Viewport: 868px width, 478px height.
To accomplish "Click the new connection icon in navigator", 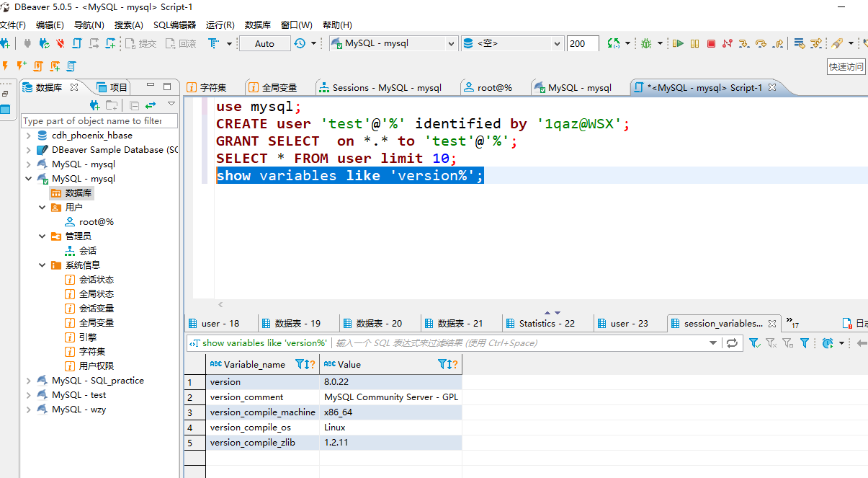I will pyautogui.click(x=94, y=105).
